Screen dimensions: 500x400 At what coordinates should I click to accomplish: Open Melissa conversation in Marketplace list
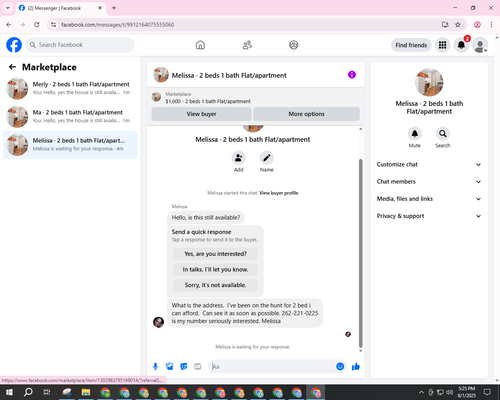[70, 145]
